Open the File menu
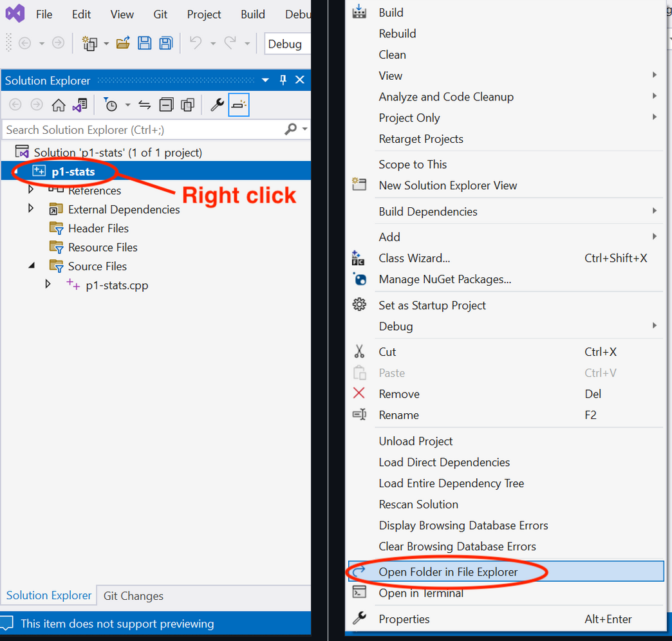This screenshot has width=672, height=641. pos(44,15)
